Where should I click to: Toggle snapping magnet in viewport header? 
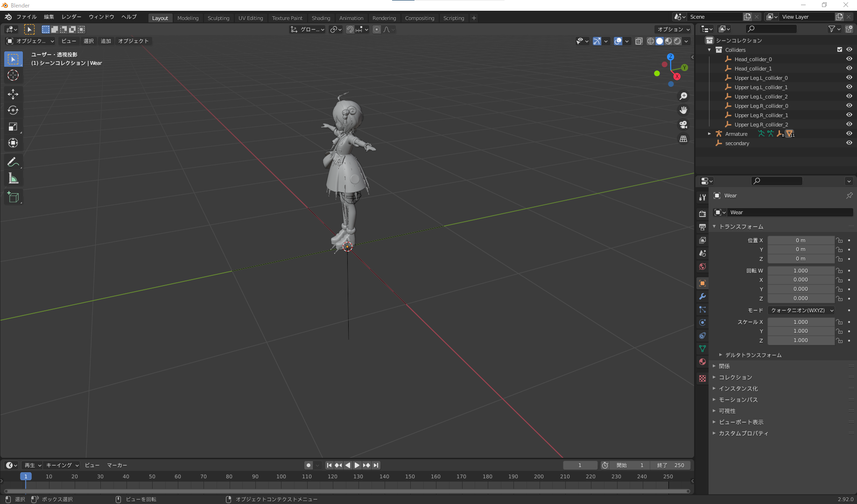coord(350,29)
